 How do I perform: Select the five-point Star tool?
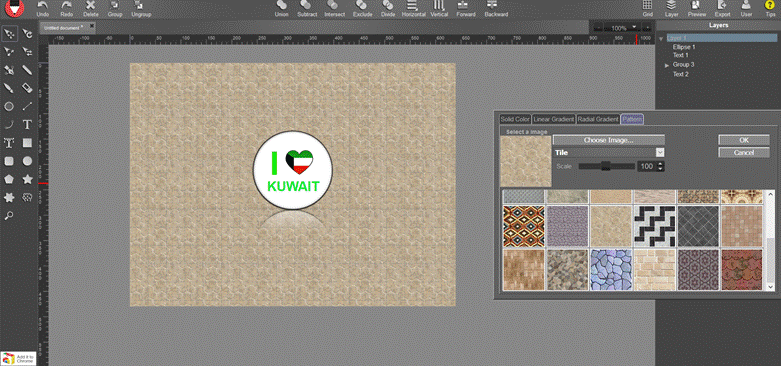pos(27,179)
